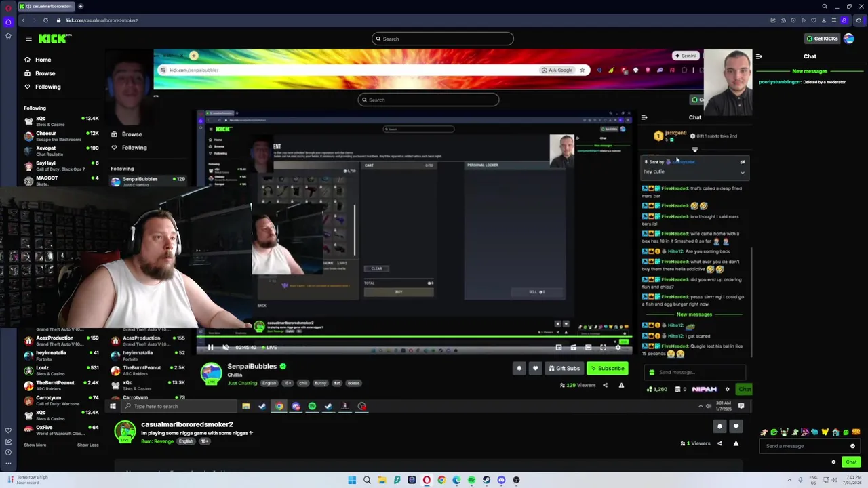Open File Explorer from the taskbar
Viewport: 868px width, 488px height.
coord(382,480)
